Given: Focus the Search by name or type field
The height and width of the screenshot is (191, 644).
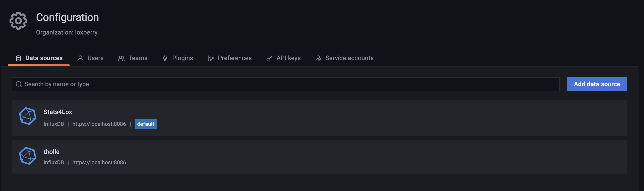Looking at the screenshot, I should [x=285, y=84].
